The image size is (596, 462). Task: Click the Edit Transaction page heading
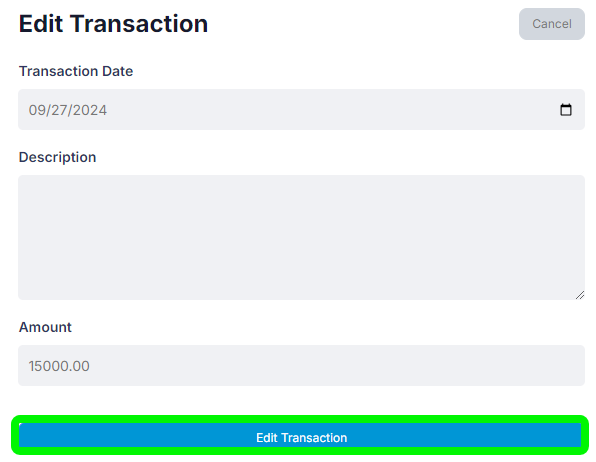(113, 24)
